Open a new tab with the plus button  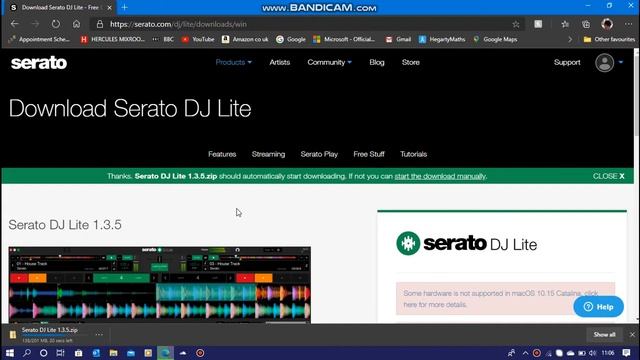pos(124,7)
